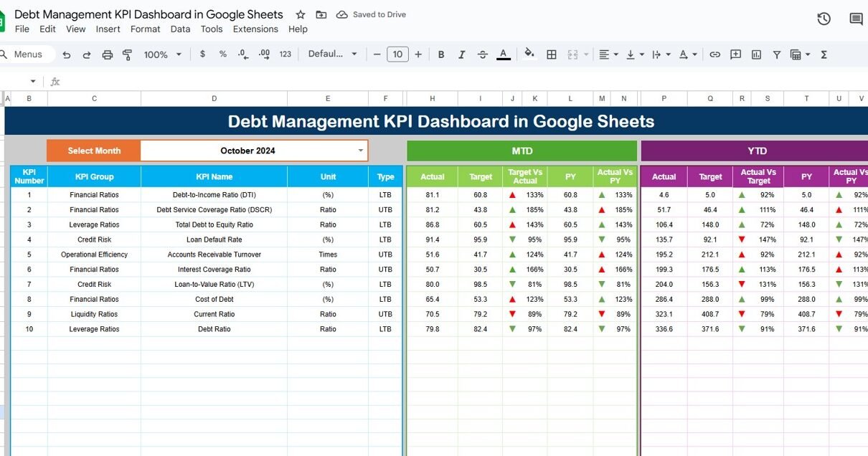Star the Debt Management KPI Dashboard document
The image size is (868, 456).
(x=301, y=14)
